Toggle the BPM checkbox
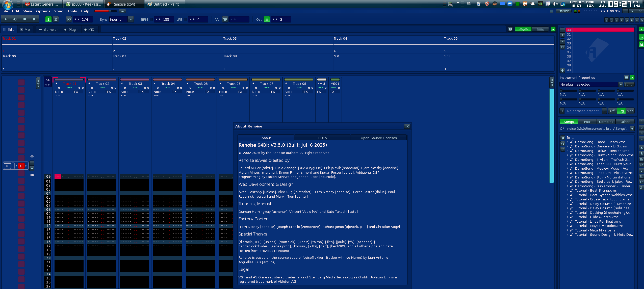 pos(151,19)
